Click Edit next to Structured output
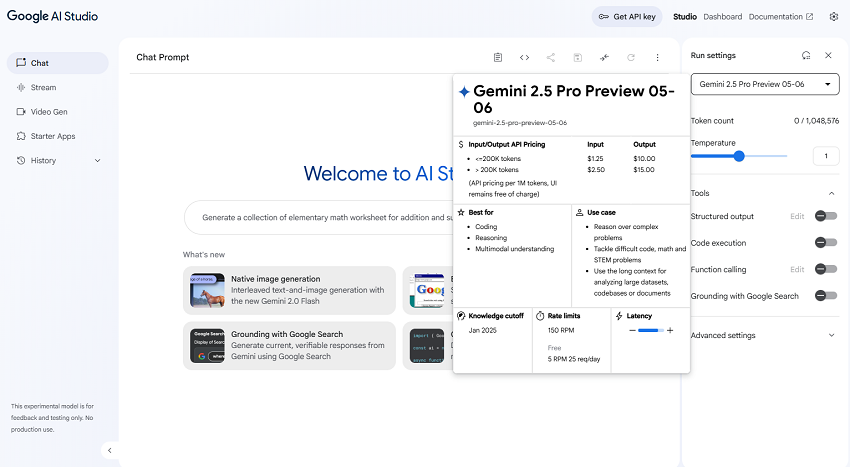 [797, 216]
